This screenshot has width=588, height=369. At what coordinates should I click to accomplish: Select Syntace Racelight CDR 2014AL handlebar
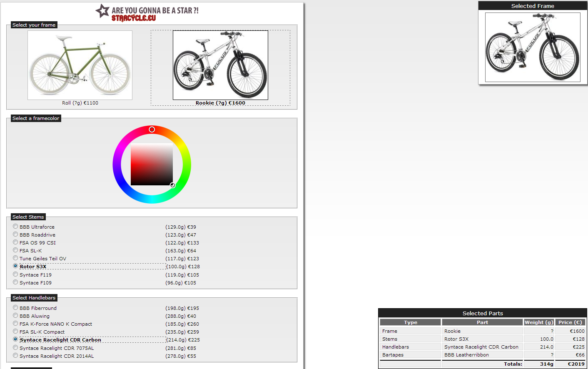pyautogui.click(x=15, y=356)
